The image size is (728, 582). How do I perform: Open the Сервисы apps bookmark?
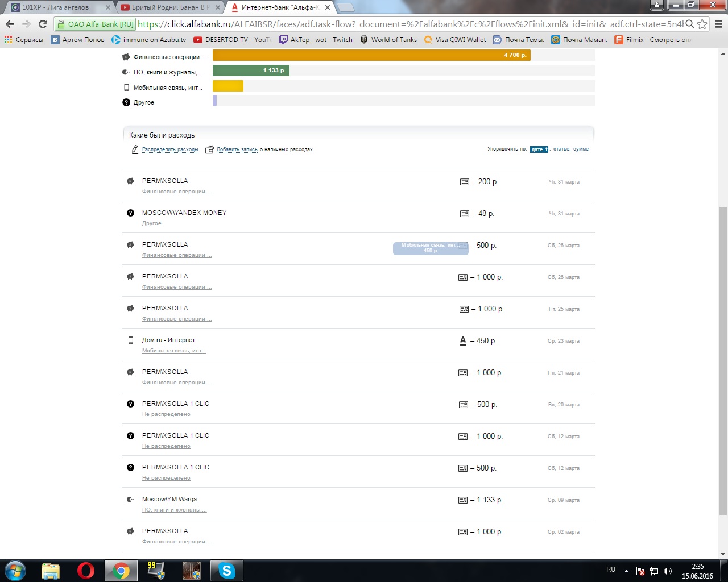click(x=24, y=40)
